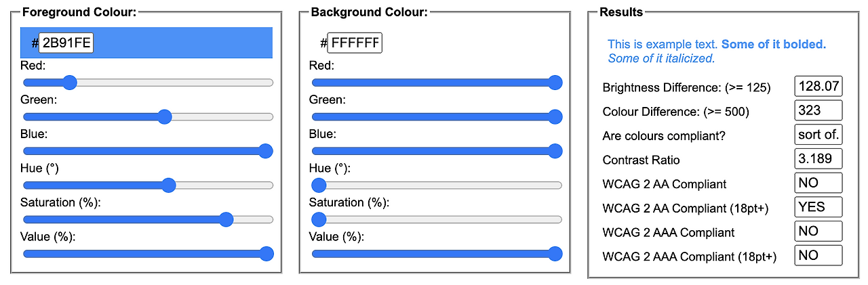Click the Brightness Difference result field
Viewport: 868px width, 285px height.
point(818,87)
